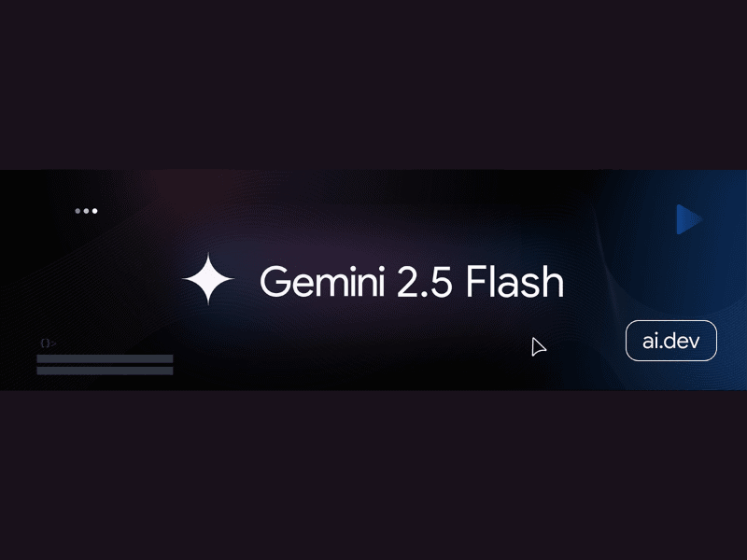Click the curly braces code icon
Screen dimensions: 747x560
point(45,343)
